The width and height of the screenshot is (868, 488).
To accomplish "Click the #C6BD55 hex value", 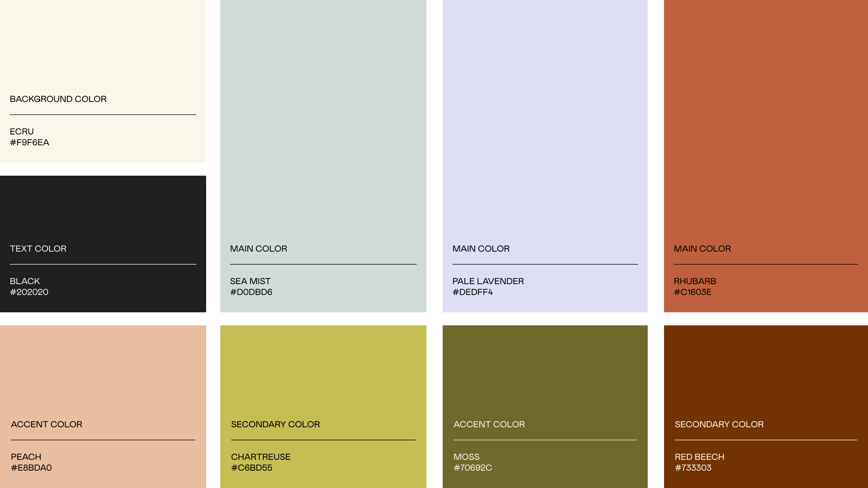I will (x=252, y=468).
